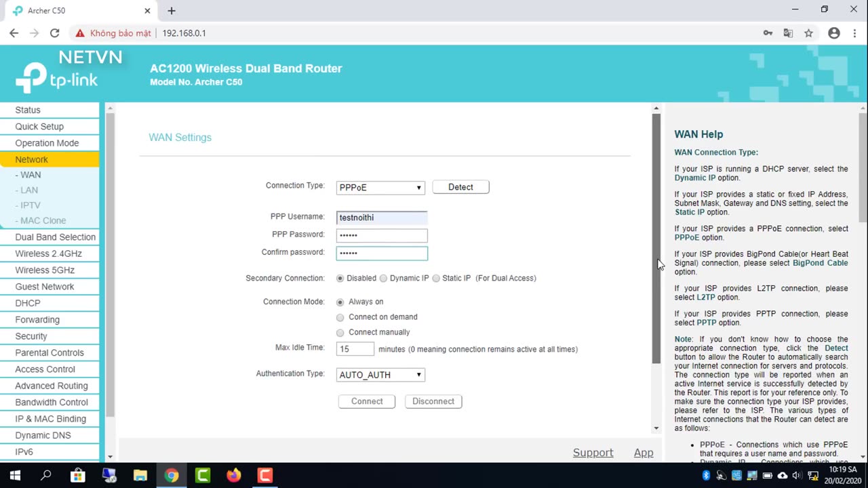Open Wireless 2.4GHz settings
Viewport: 868px width, 488px height.
[x=50, y=253]
